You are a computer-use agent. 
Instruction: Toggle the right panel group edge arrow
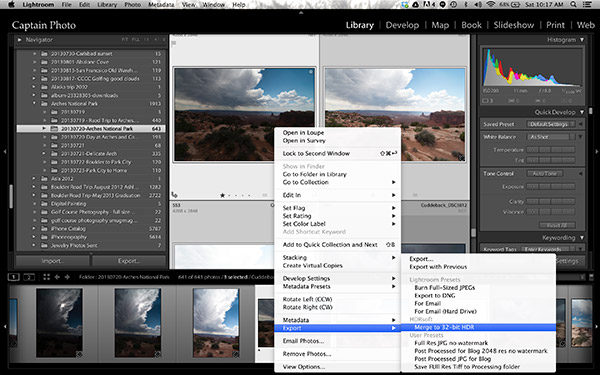(596, 152)
